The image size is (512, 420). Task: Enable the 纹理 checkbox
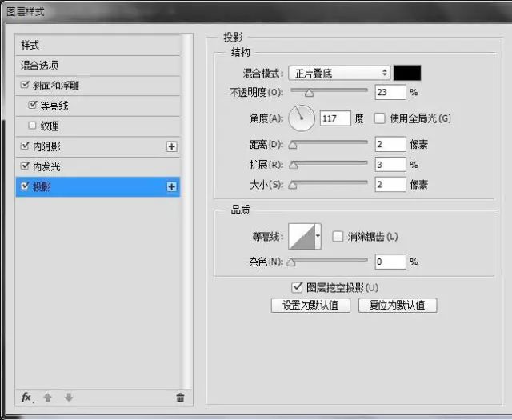[32, 126]
